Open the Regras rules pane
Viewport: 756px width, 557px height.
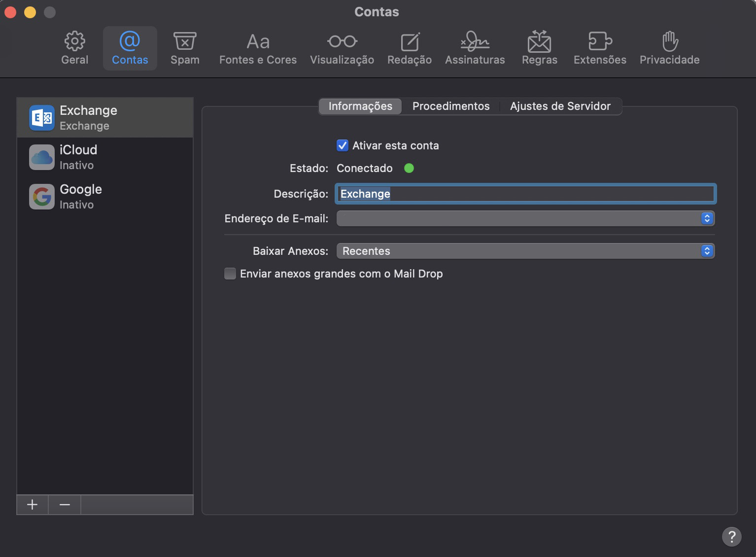(539, 48)
